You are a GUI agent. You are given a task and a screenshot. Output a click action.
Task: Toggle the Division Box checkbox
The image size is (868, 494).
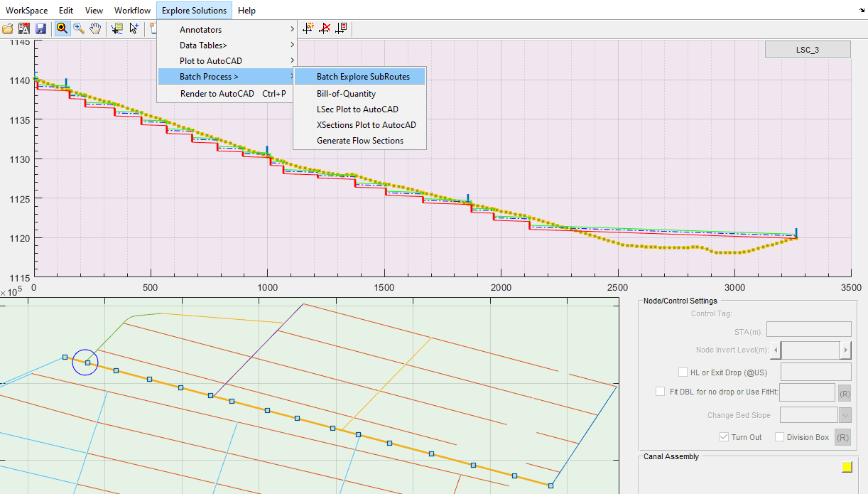(x=779, y=437)
